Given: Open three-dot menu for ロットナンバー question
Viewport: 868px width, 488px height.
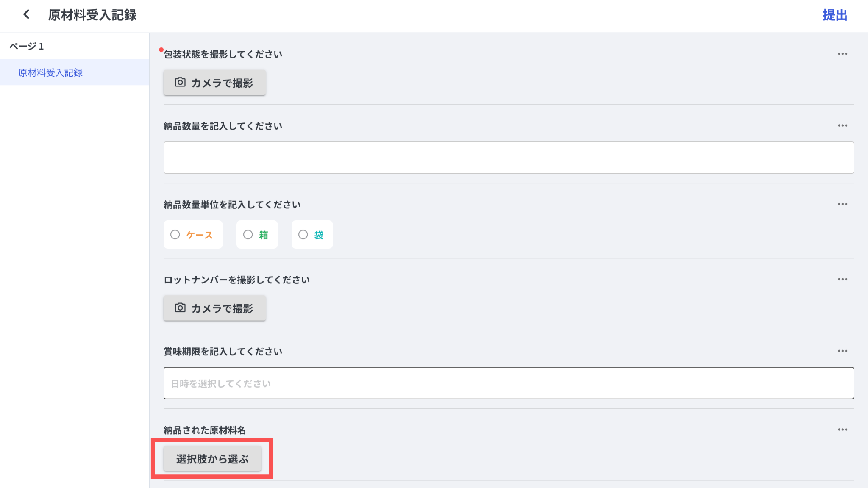Looking at the screenshot, I should tap(842, 279).
